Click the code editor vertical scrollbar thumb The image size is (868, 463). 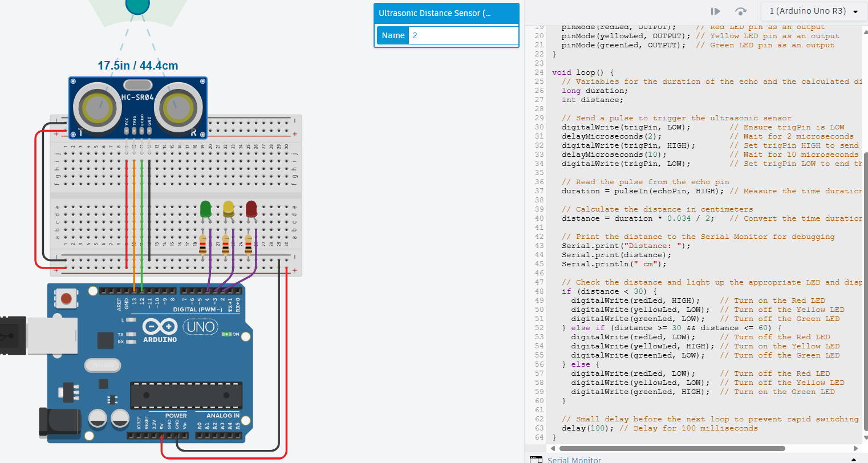tap(865, 291)
